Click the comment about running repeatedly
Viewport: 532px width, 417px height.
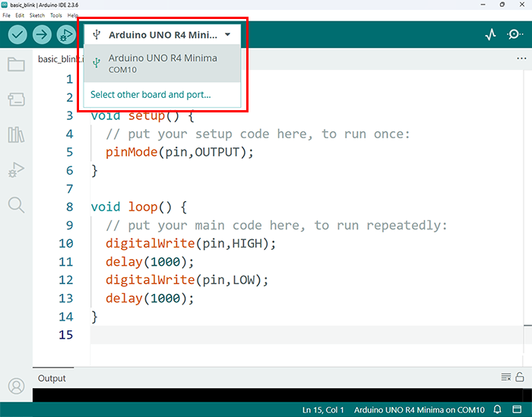click(277, 225)
